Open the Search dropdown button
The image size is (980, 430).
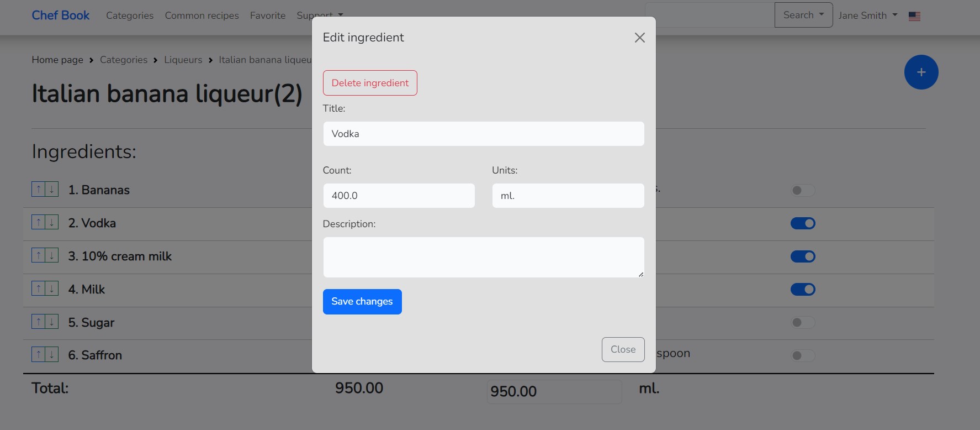[x=803, y=15]
